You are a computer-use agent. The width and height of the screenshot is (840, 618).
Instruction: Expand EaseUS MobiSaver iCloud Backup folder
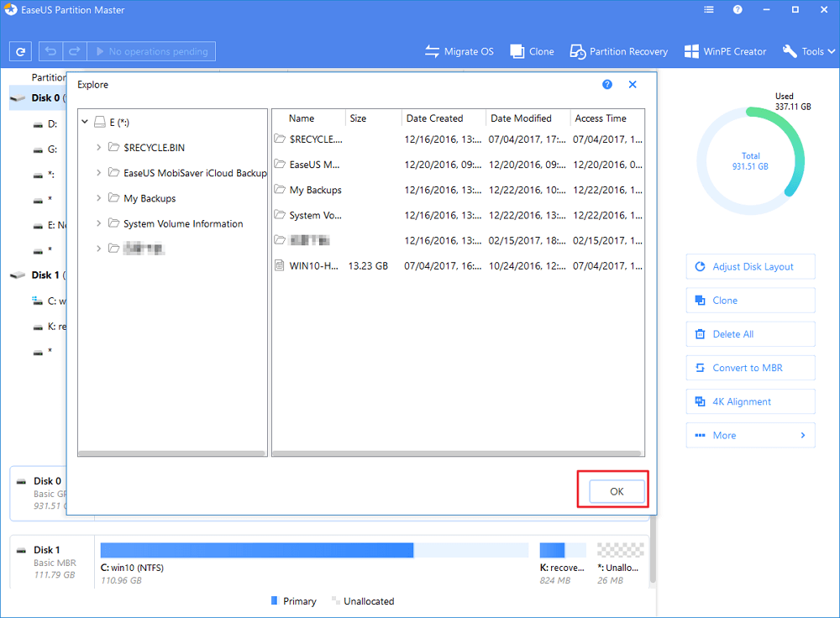pos(98,172)
